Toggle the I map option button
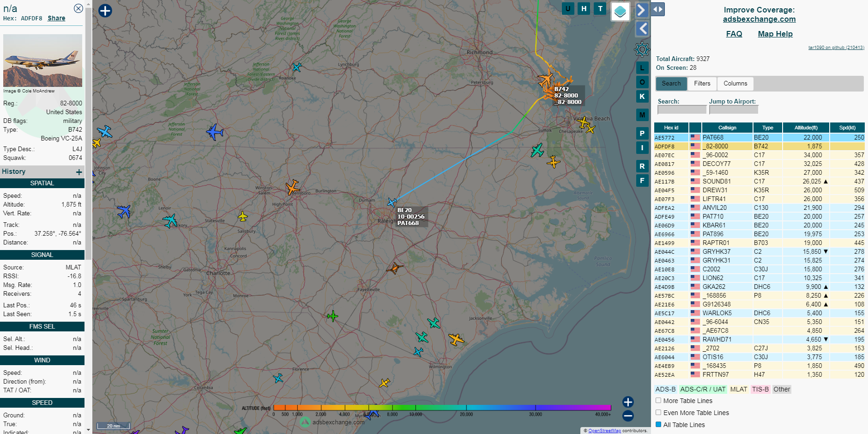 [x=642, y=147]
